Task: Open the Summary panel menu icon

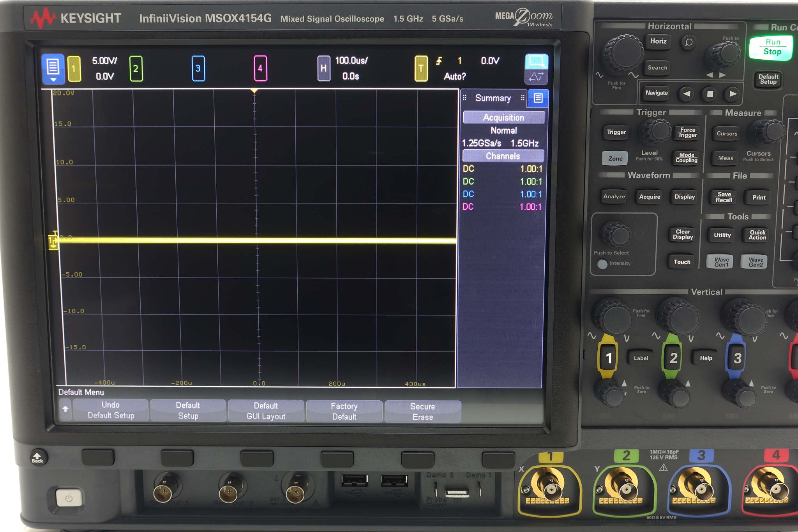Action: [539, 98]
